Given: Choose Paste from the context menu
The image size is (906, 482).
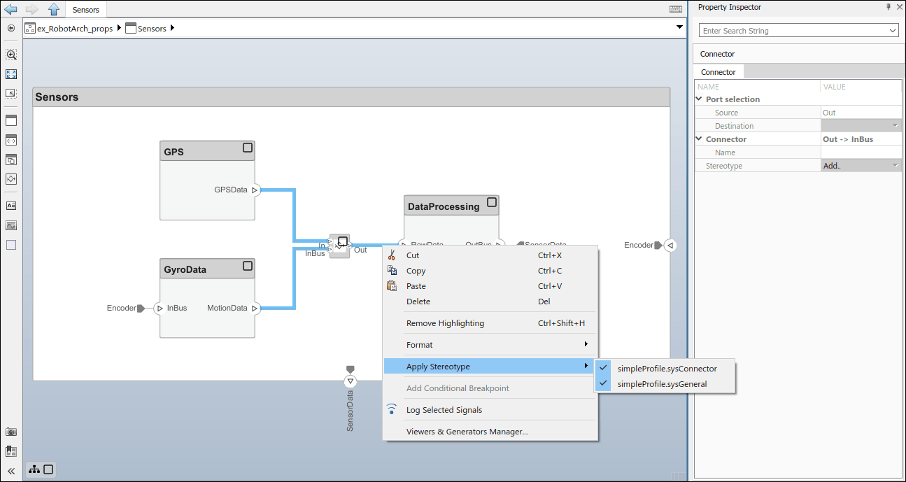Looking at the screenshot, I should (491, 286).
